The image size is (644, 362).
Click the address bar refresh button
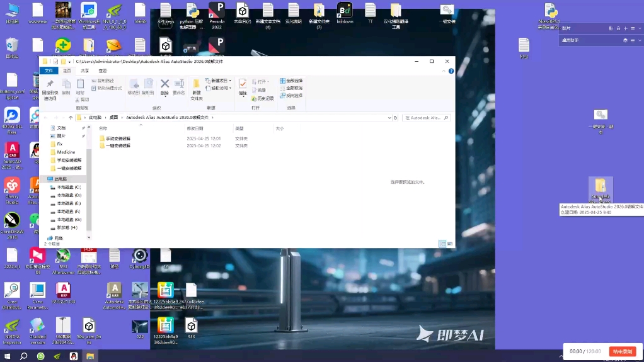click(x=396, y=118)
